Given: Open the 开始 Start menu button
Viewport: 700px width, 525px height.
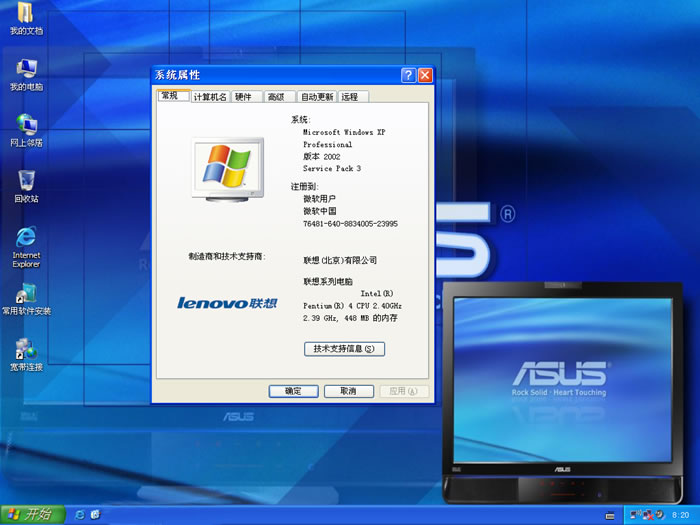Looking at the screenshot, I should 33,515.
